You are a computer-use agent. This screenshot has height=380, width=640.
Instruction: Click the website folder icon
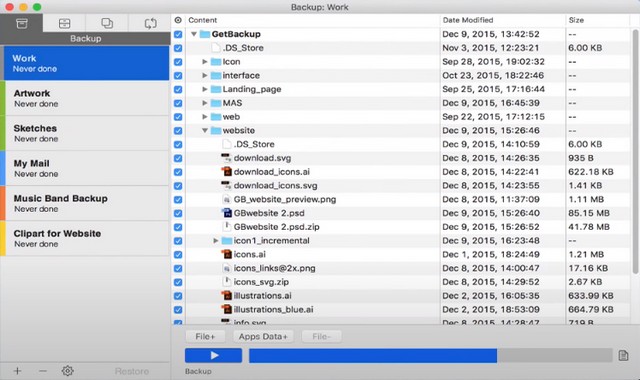coord(216,131)
